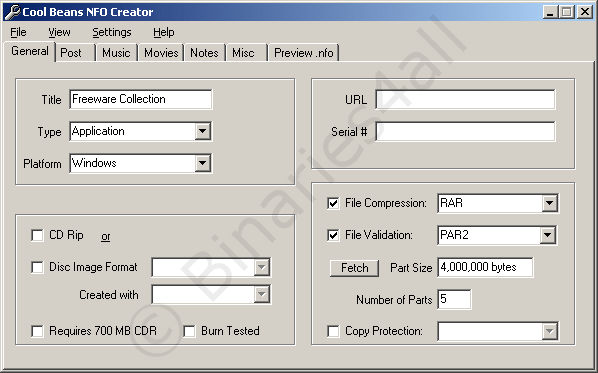Viewport: 598px width, 373px height.
Task: Open the File menu
Action: [18, 32]
